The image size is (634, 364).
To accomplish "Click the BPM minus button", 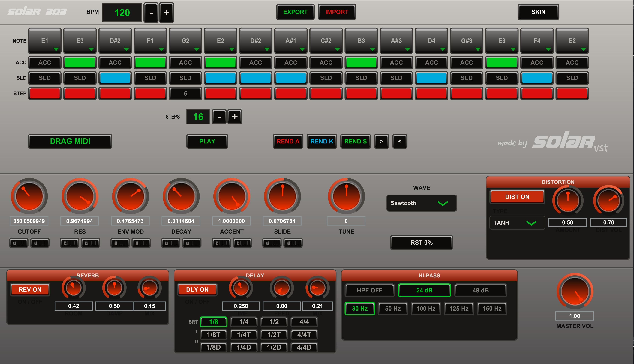I will coord(151,13).
